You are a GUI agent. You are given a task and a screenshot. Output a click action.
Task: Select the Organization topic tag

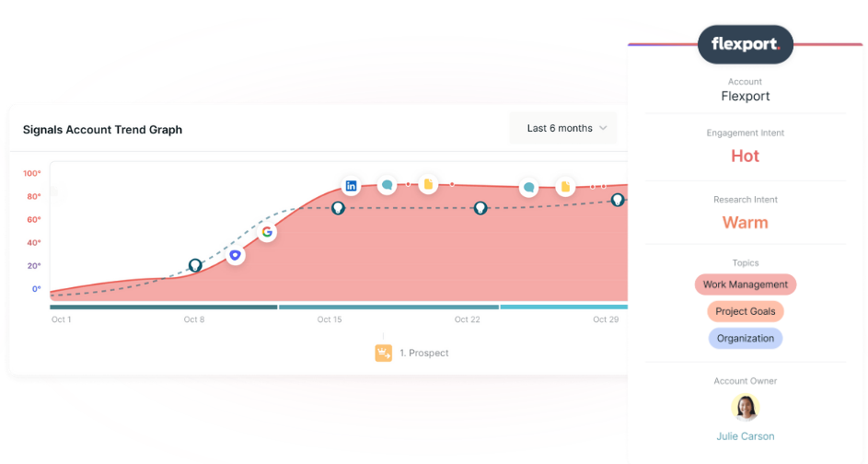745,338
